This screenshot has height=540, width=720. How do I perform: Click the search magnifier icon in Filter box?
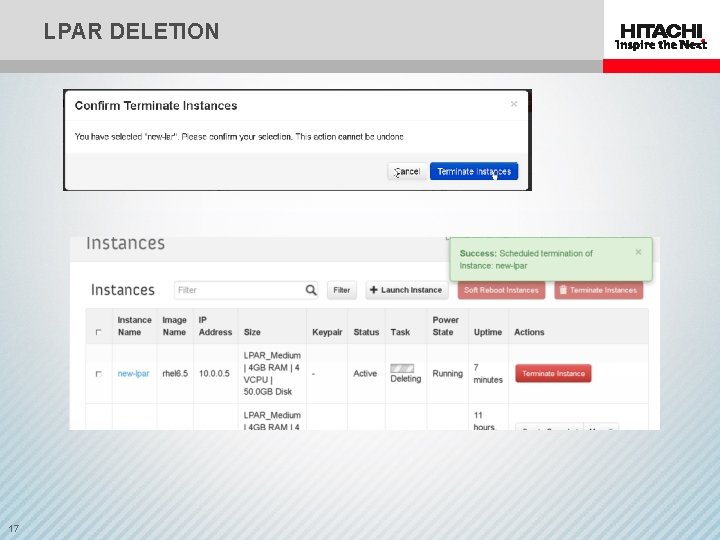(311, 290)
